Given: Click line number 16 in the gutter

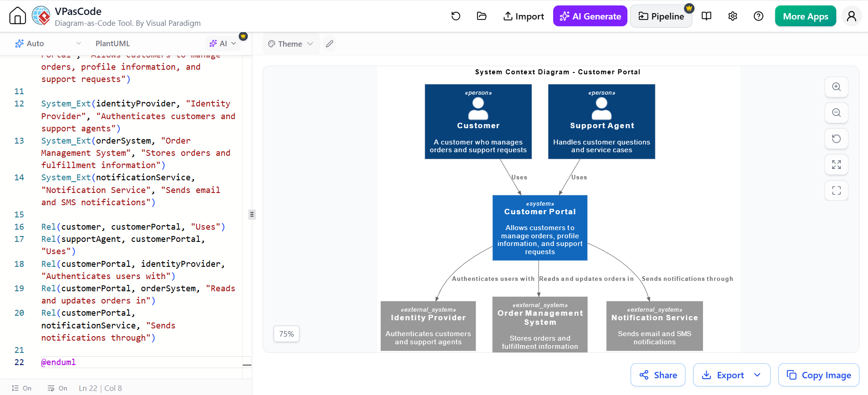Looking at the screenshot, I should point(19,227).
